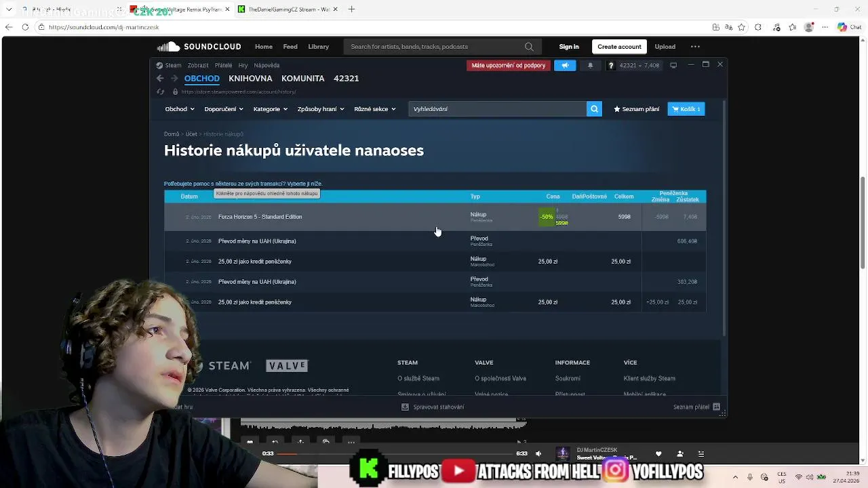Screen dimensions: 868x488
Task: Click Steam page vertical scrollbar
Action: [724, 217]
